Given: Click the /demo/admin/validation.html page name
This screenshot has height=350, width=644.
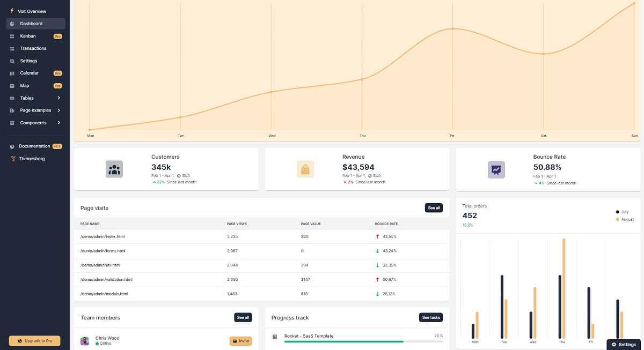Looking at the screenshot, I should pyautogui.click(x=106, y=279).
